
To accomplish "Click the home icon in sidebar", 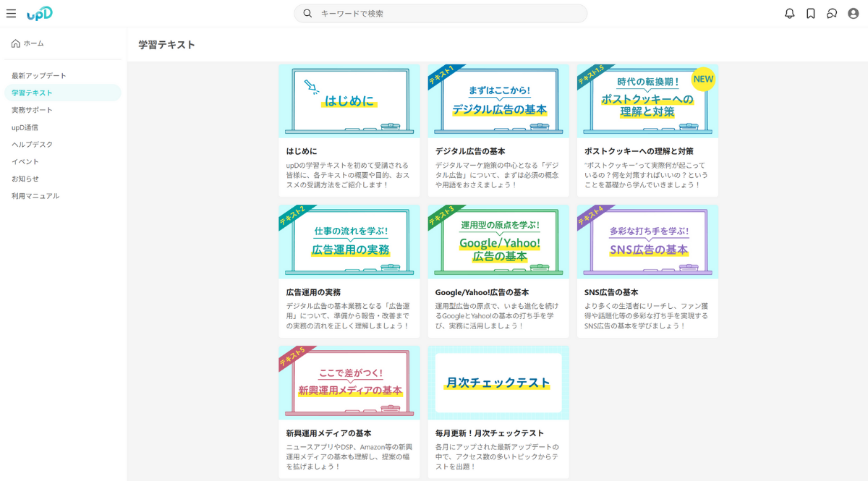I will click(16, 43).
